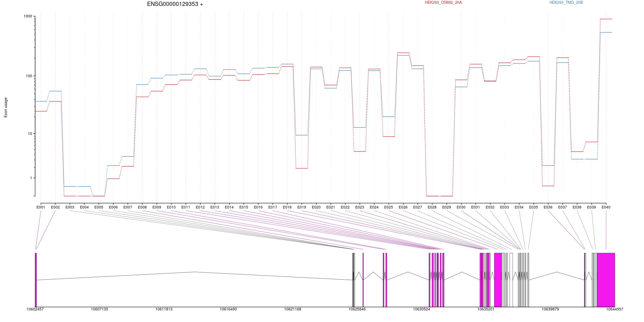Click the blue E002 usage line segment
Image resolution: width=644 pixels, height=322 pixels.
(55, 91)
